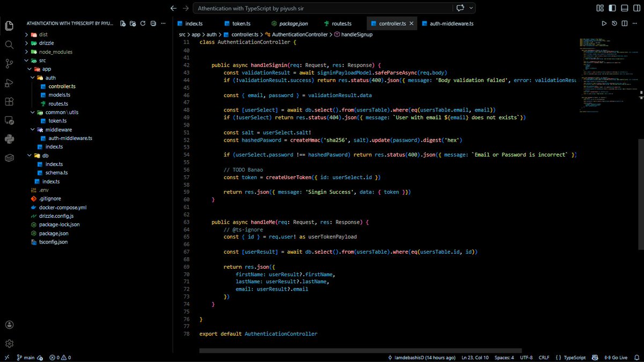The image size is (644, 362).
Task: Click New File icon in Explorer header
Action: (x=123, y=24)
